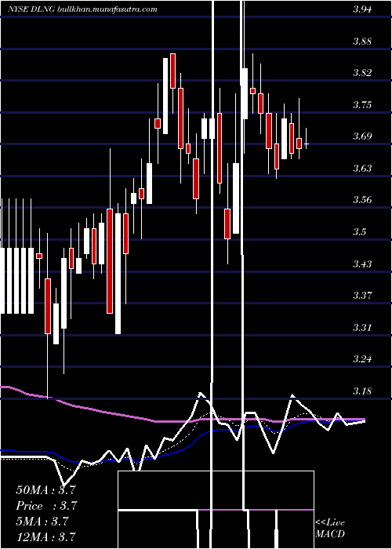Click the 3.88 price axis label
This screenshot has height=549, width=392.
pyautogui.click(x=362, y=42)
